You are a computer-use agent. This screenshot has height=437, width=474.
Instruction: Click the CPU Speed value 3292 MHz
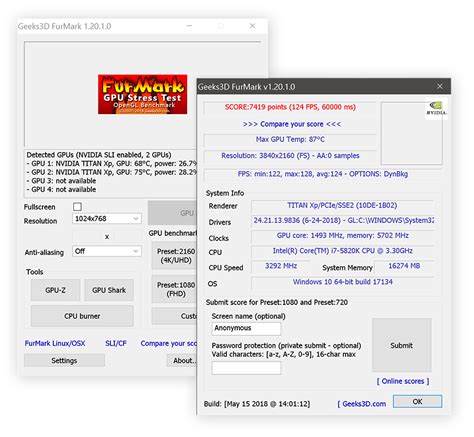tap(281, 266)
